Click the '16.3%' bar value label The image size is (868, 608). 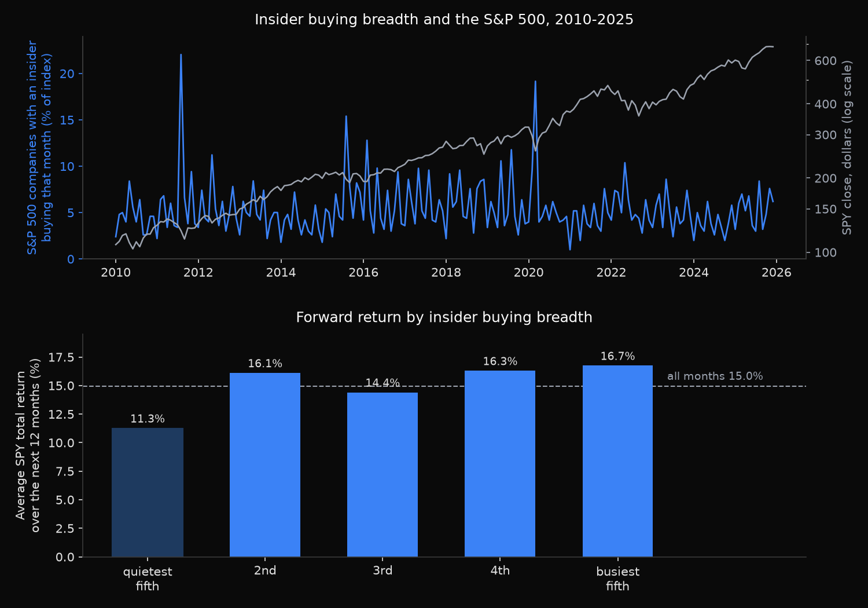pyautogui.click(x=500, y=361)
